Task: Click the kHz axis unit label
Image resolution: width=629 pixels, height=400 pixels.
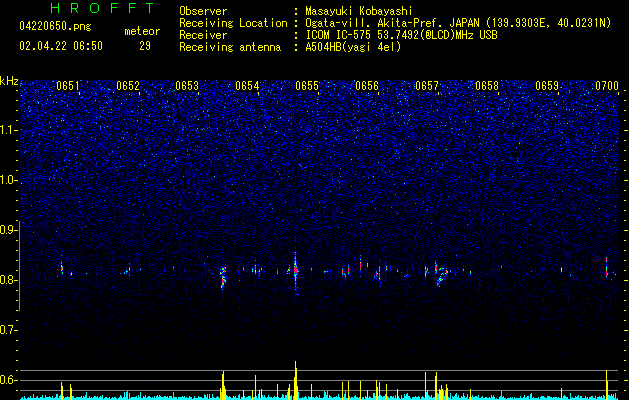Action: 9,81
